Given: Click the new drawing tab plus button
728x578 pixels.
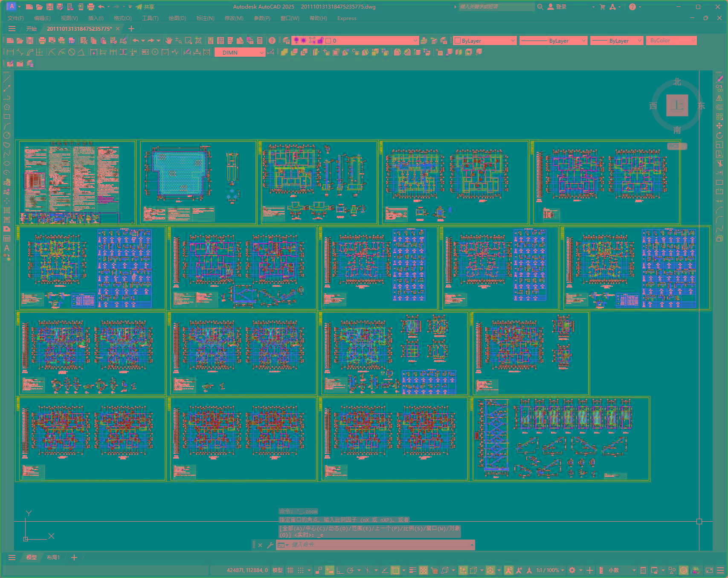Looking at the screenshot, I should 131,29.
